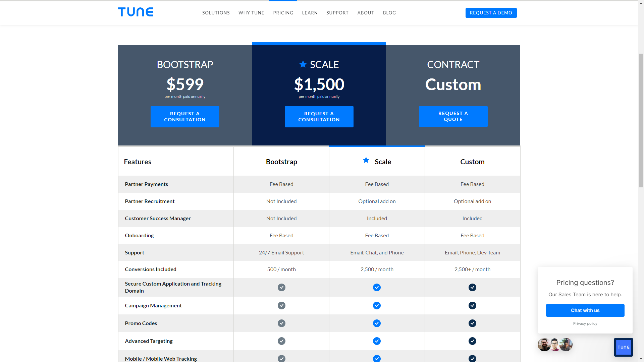Click Scale check icon for Mobile Web Tracking

tap(377, 358)
